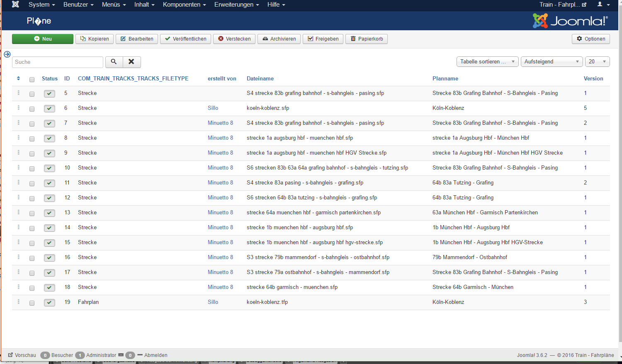Toggle published status icon for ID 15

pos(49,243)
